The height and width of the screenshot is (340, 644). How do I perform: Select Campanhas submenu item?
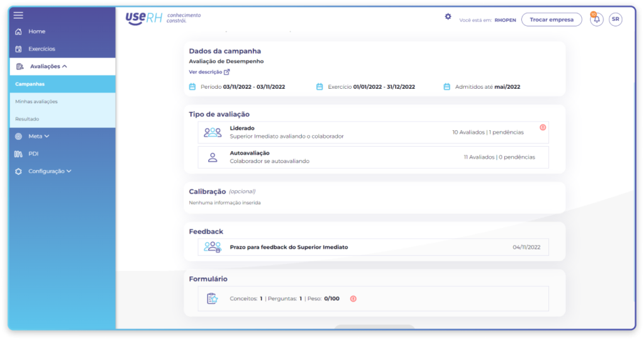tap(62, 84)
